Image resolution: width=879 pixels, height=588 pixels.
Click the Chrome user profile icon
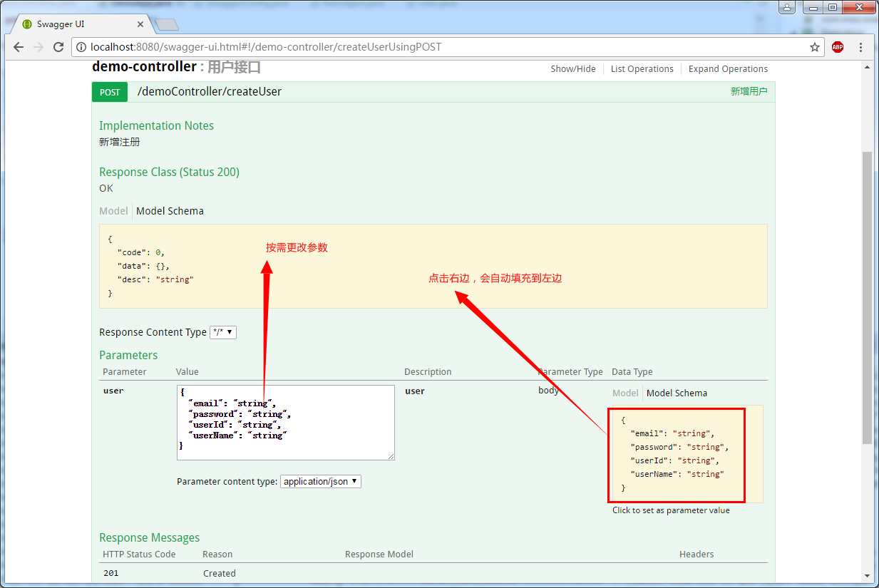(786, 7)
